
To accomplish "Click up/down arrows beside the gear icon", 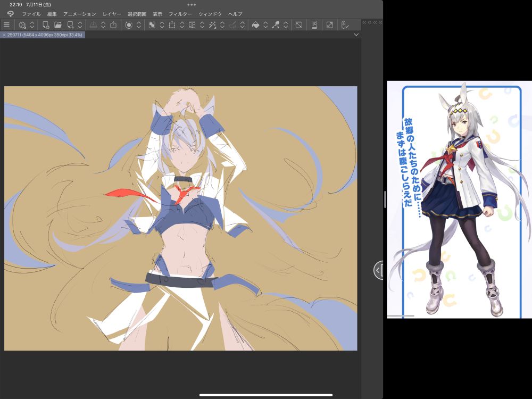I will tap(32, 25).
